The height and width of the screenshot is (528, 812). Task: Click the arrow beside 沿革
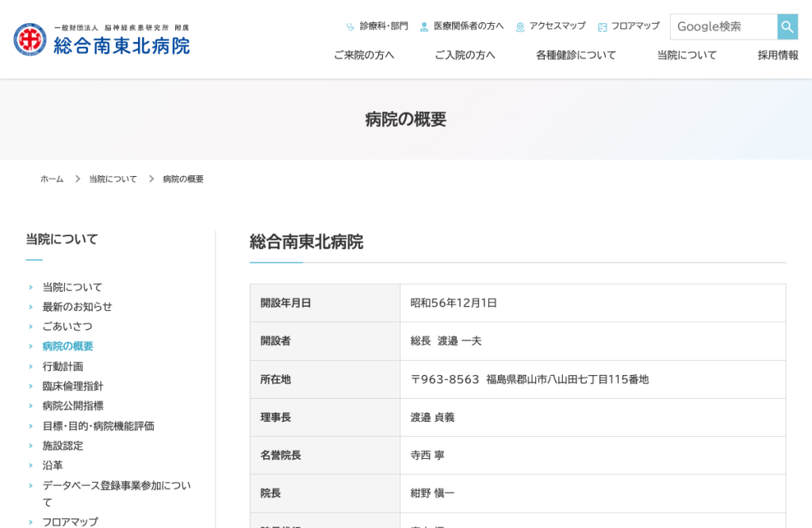pos(31,465)
